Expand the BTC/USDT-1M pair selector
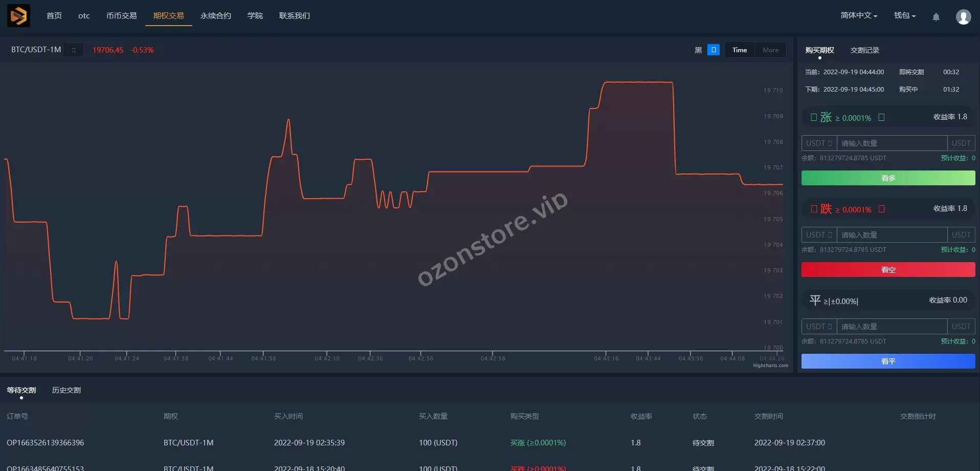Screen dimensions: 980x471 (x=74, y=50)
